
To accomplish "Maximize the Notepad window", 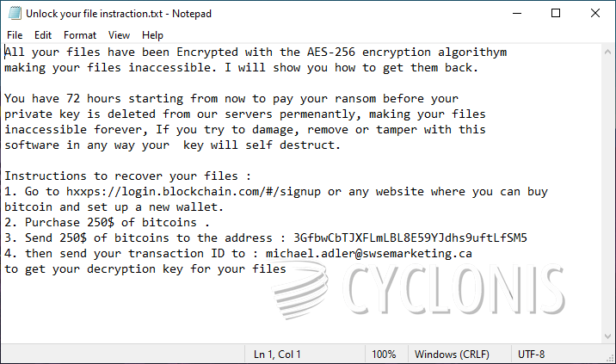I will click(555, 13).
